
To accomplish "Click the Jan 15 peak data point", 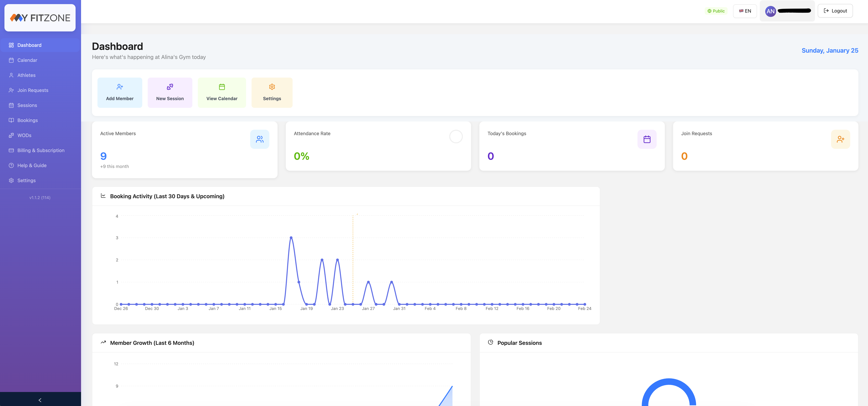I will click(x=291, y=238).
